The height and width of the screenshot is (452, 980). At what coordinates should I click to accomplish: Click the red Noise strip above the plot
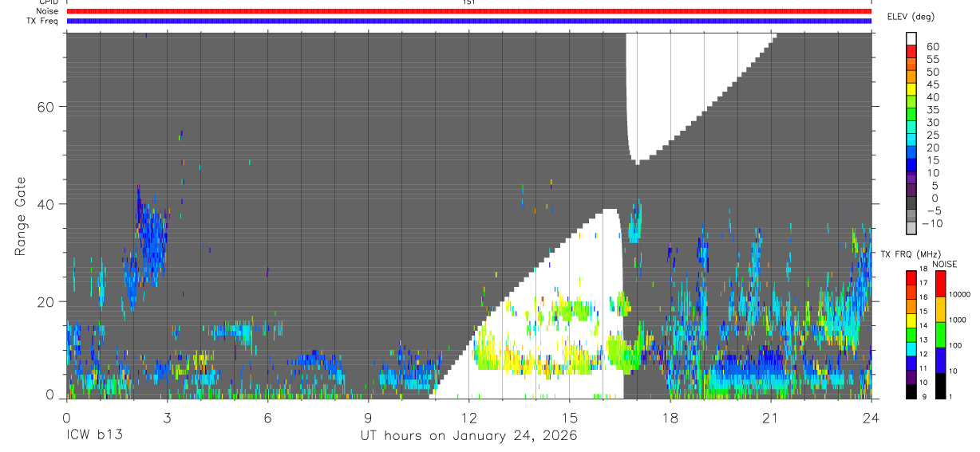point(468,11)
